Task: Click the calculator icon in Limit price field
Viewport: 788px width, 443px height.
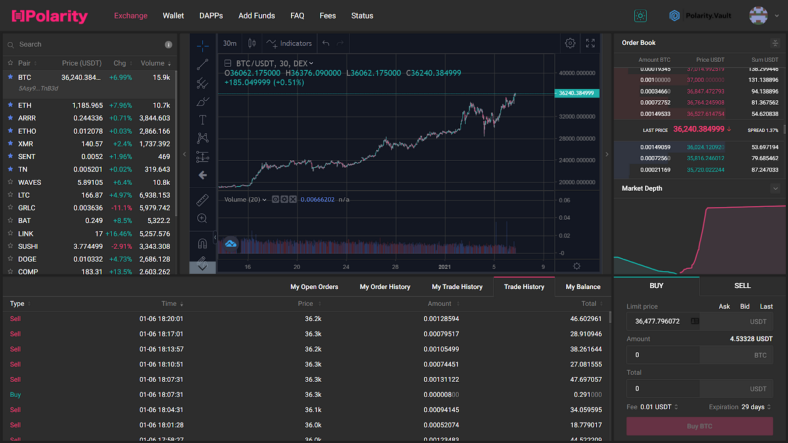Action: (x=695, y=321)
